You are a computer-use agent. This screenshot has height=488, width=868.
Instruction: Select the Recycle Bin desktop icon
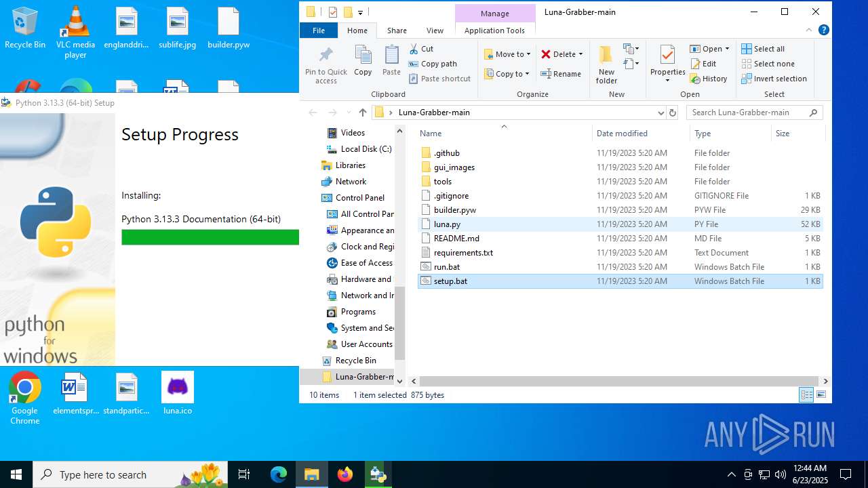25,29
